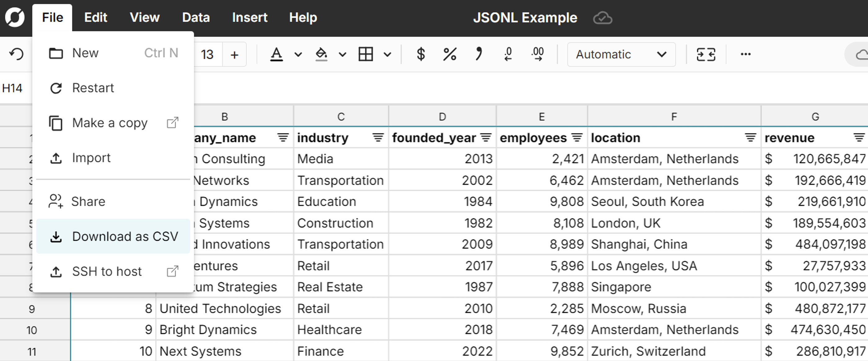The height and width of the screenshot is (361, 868).
Task: Open the Automatic format dropdown
Action: click(621, 54)
